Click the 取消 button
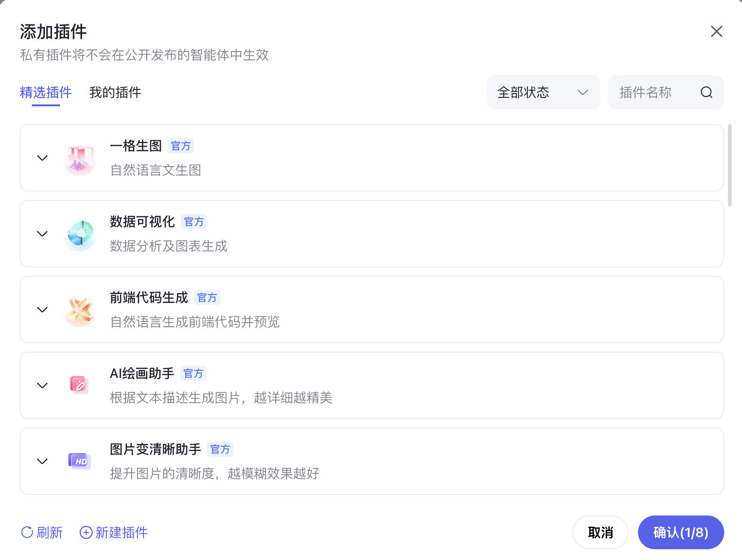 point(600,532)
